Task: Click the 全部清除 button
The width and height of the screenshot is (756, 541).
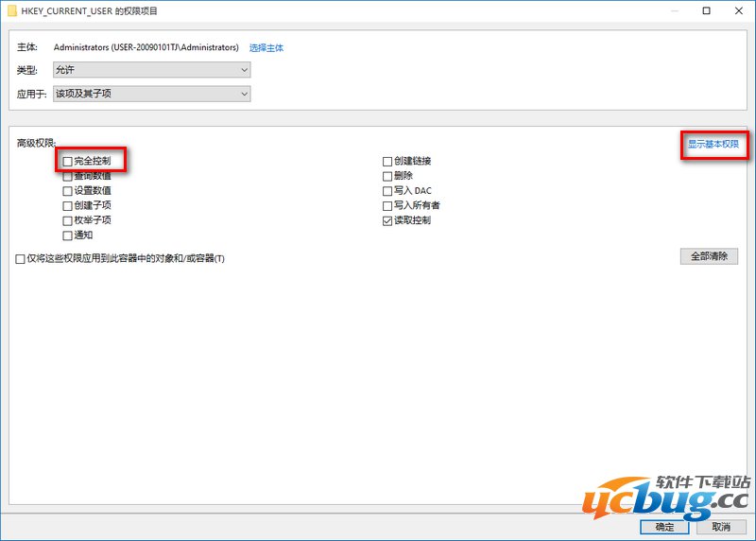Action: tap(709, 256)
